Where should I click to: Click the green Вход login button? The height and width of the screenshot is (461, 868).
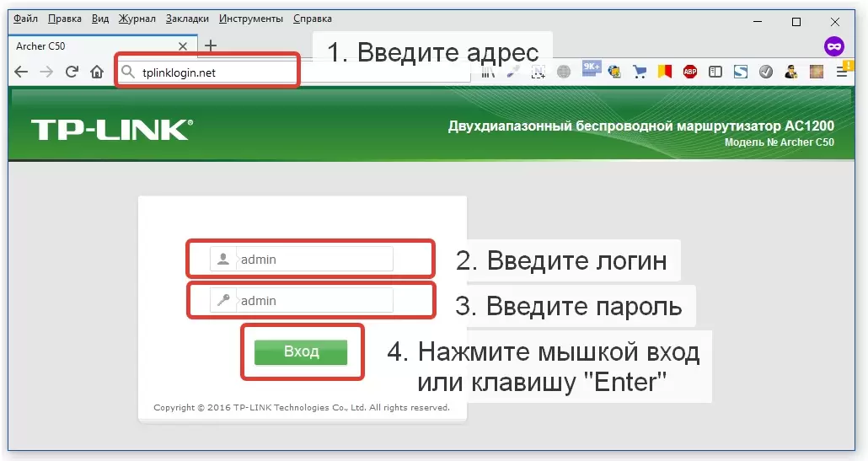tap(301, 351)
